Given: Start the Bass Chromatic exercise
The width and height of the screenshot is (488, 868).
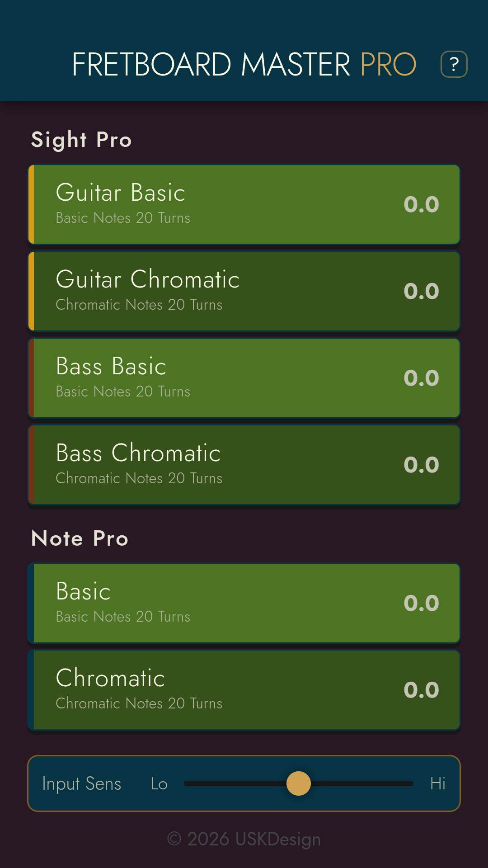Looking at the screenshot, I should (x=244, y=464).
